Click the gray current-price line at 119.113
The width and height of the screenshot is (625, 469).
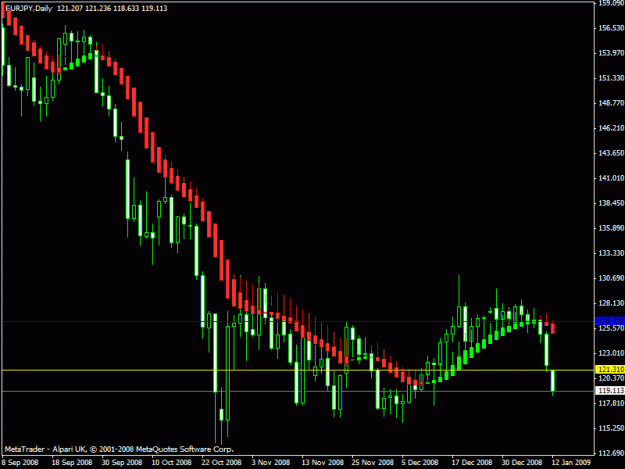coord(298,391)
